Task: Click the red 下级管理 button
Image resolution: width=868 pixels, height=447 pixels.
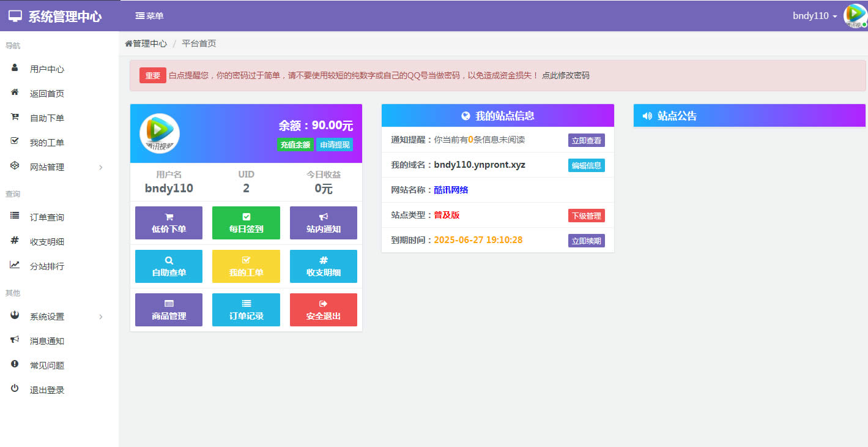Action: (x=587, y=216)
